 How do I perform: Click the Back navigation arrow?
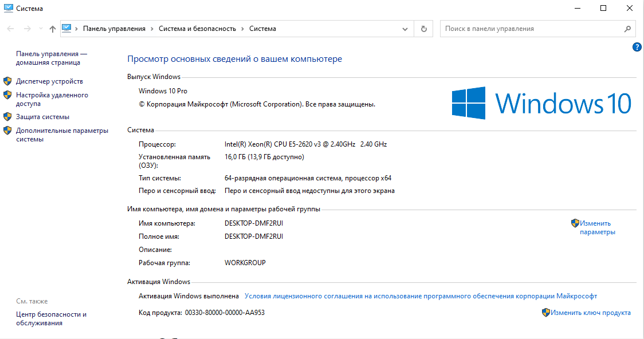click(x=11, y=29)
